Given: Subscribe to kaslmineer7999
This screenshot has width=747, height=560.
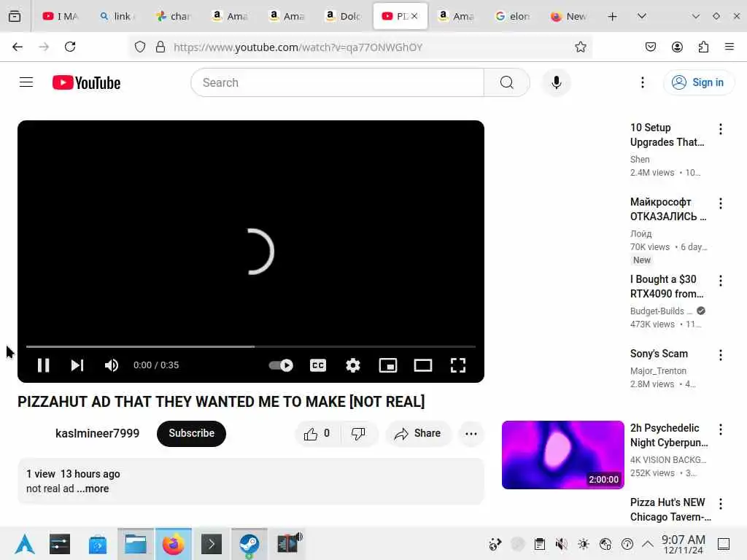Looking at the screenshot, I should tap(191, 433).
